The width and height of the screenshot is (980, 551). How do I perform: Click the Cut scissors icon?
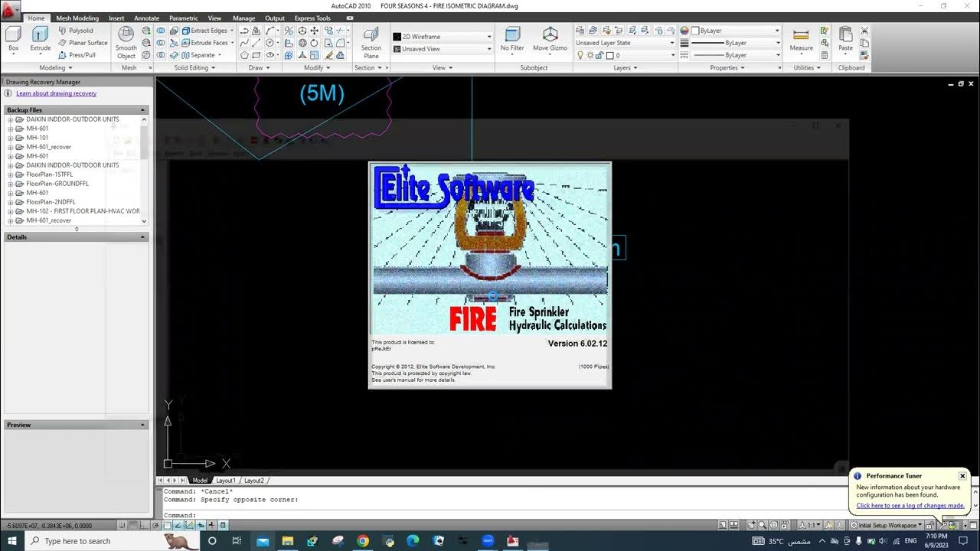click(864, 31)
